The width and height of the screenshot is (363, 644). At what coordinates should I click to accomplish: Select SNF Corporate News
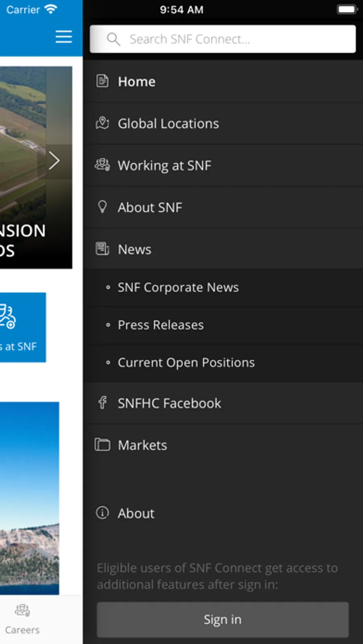pos(223,287)
